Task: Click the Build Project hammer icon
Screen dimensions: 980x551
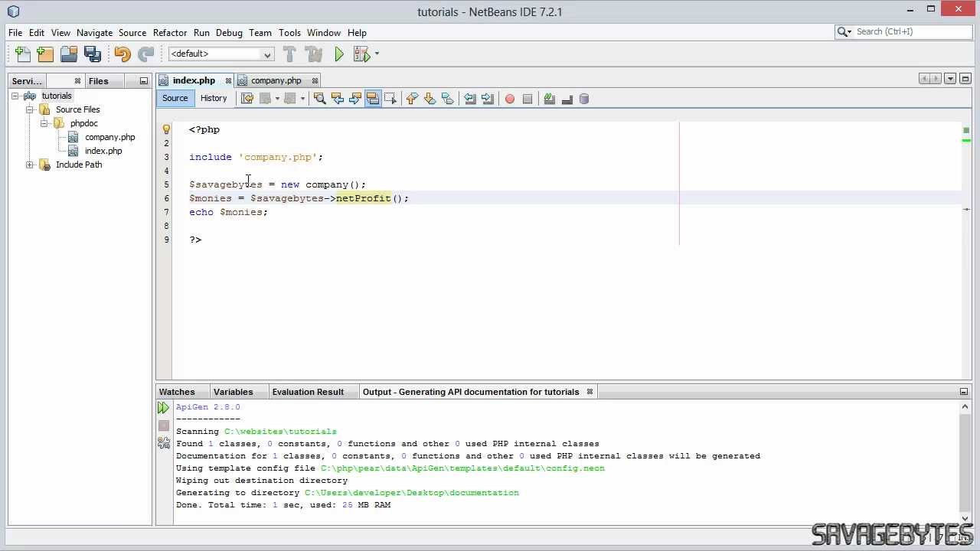Action: coord(289,54)
